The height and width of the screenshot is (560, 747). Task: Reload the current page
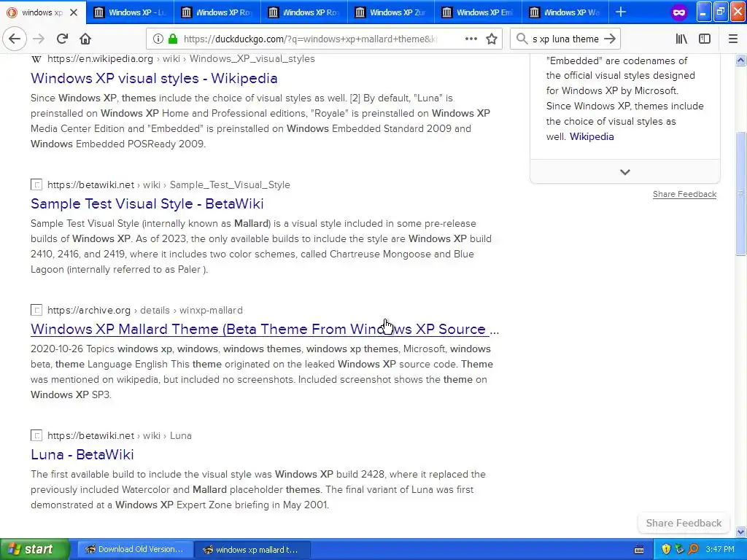pyautogui.click(x=63, y=39)
